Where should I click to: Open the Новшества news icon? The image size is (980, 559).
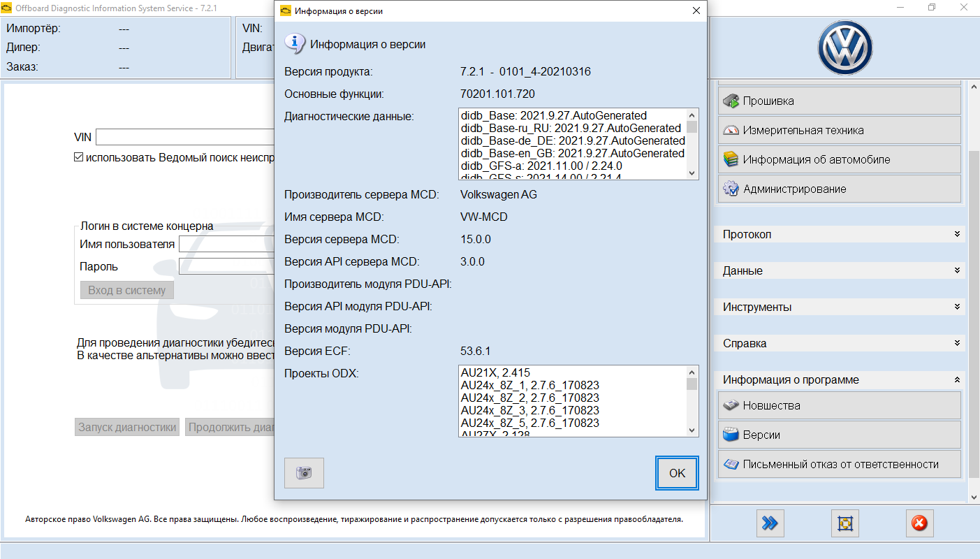click(x=731, y=405)
